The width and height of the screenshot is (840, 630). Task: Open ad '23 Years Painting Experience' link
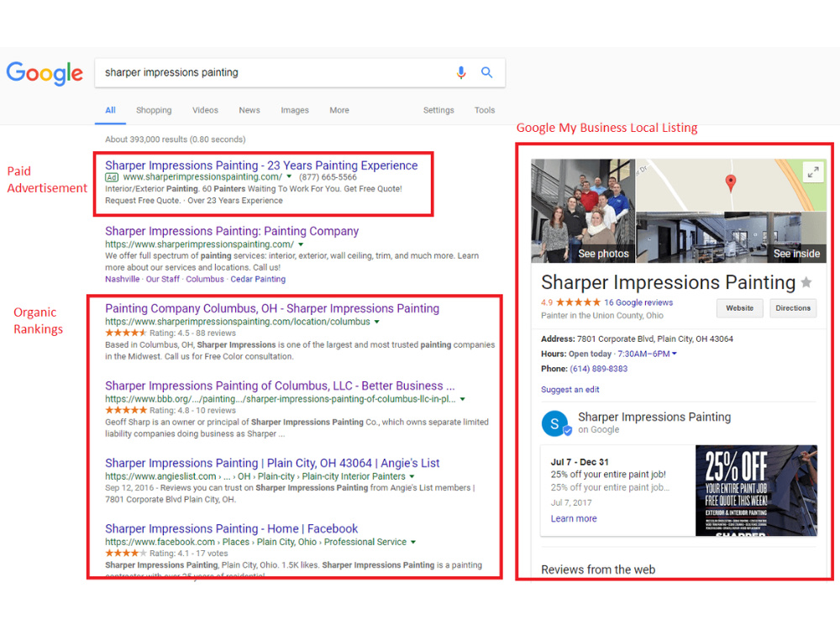pyautogui.click(x=261, y=165)
